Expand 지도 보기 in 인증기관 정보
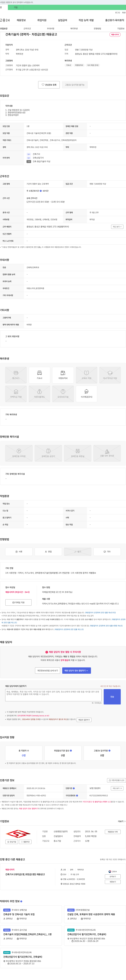Screen dimensions: 126x980 117,788
